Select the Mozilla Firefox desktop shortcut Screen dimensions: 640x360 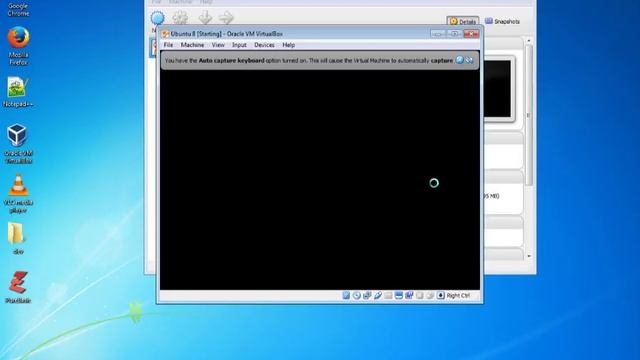(x=18, y=46)
